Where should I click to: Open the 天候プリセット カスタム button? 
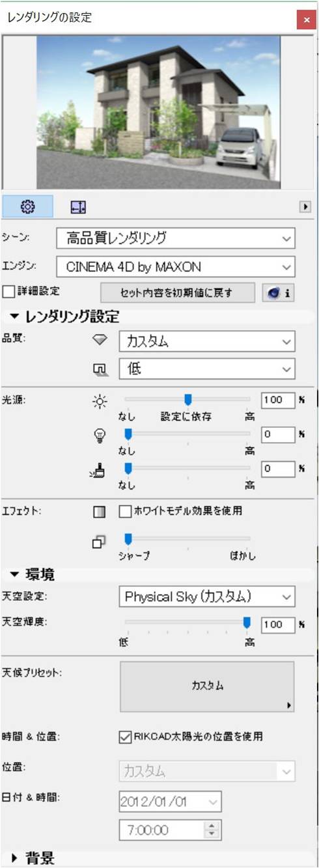[207, 687]
